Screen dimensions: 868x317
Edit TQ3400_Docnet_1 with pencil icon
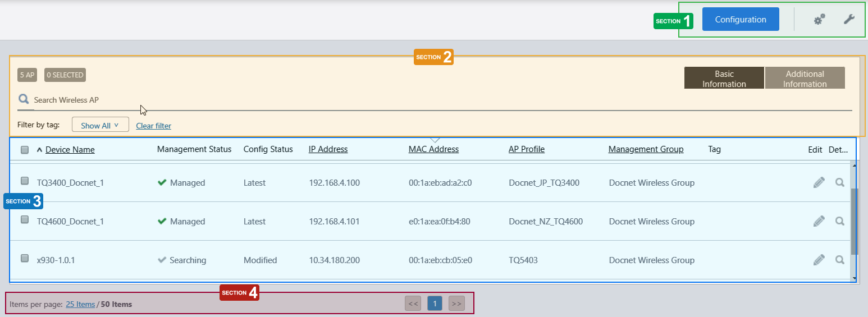819,182
